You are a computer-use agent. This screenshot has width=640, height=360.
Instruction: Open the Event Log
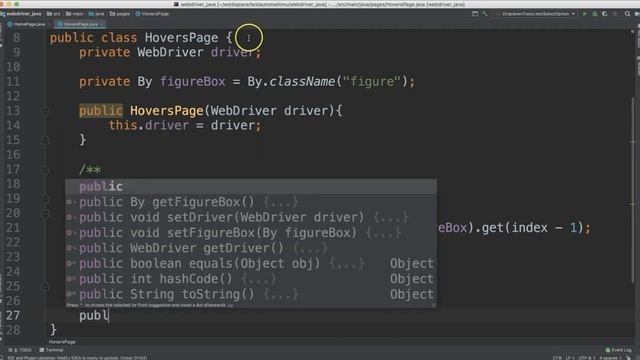tap(619, 350)
